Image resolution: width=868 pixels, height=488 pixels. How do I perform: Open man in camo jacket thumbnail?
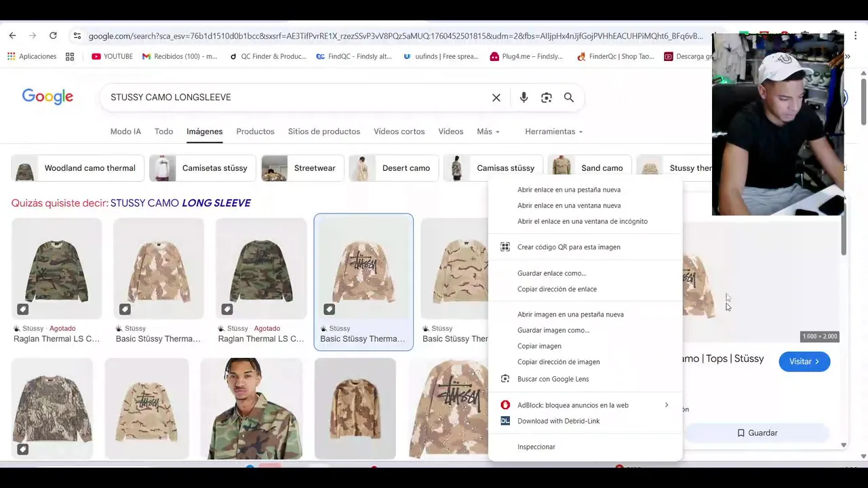[252, 409]
